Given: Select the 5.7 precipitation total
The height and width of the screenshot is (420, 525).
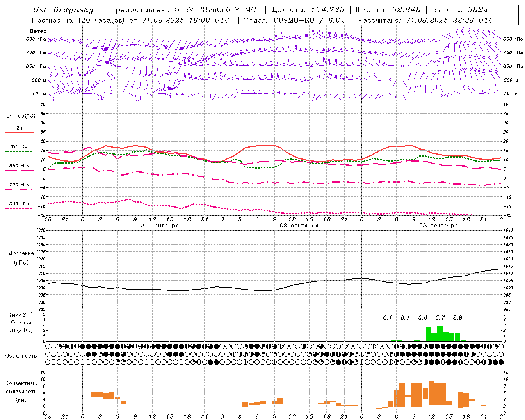Looking at the screenshot, I should [440, 317].
